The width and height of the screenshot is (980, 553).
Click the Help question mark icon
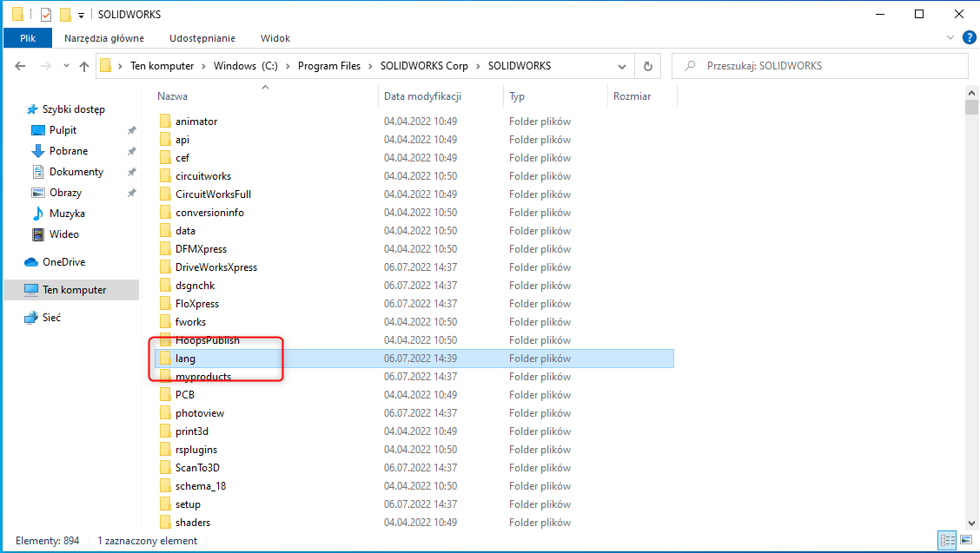969,37
